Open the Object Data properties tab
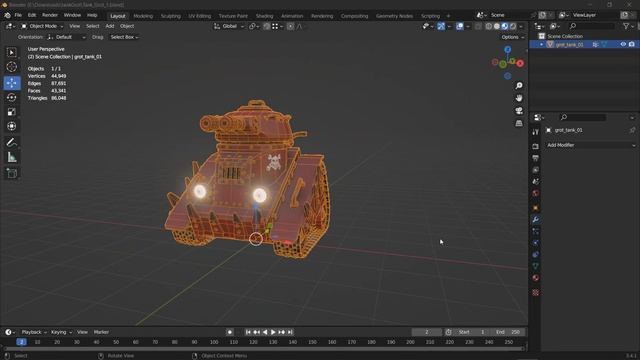This screenshot has height=360, width=640. point(536,266)
